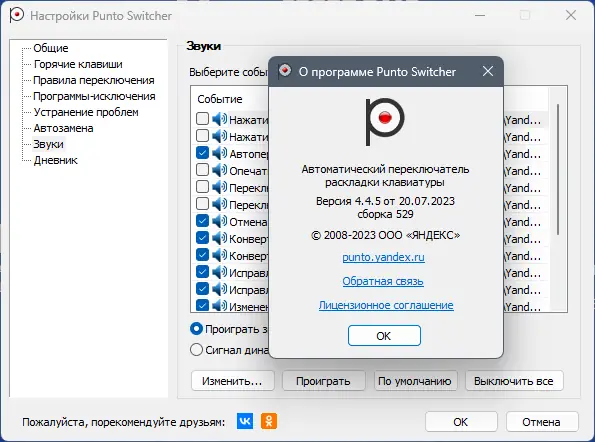The height and width of the screenshot is (442, 595).
Task: Enable checkbox for second Нажати event
Action: [202, 136]
